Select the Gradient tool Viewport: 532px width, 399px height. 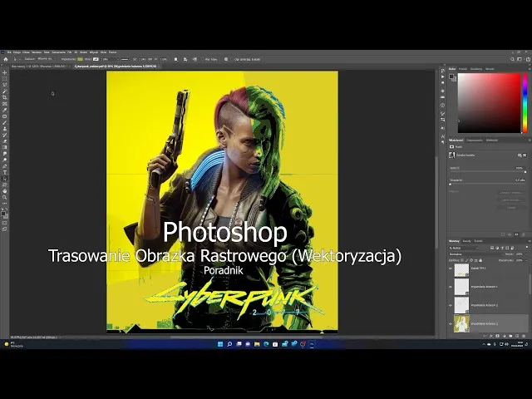[x=5, y=147]
